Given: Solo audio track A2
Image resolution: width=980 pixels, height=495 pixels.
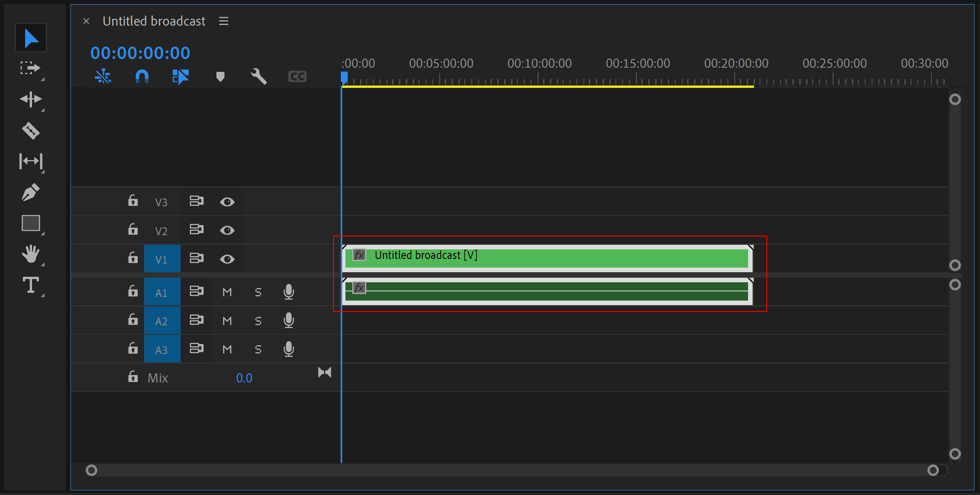Looking at the screenshot, I should click(x=258, y=321).
